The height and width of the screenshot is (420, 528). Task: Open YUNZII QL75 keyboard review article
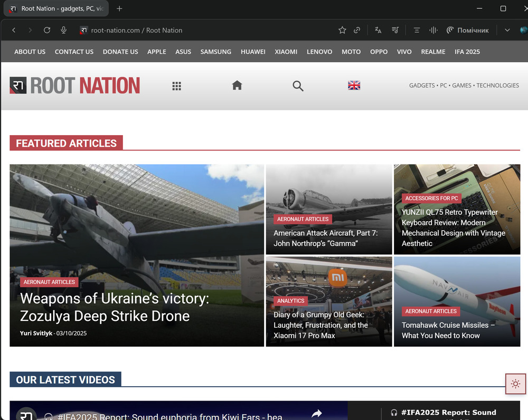click(453, 228)
